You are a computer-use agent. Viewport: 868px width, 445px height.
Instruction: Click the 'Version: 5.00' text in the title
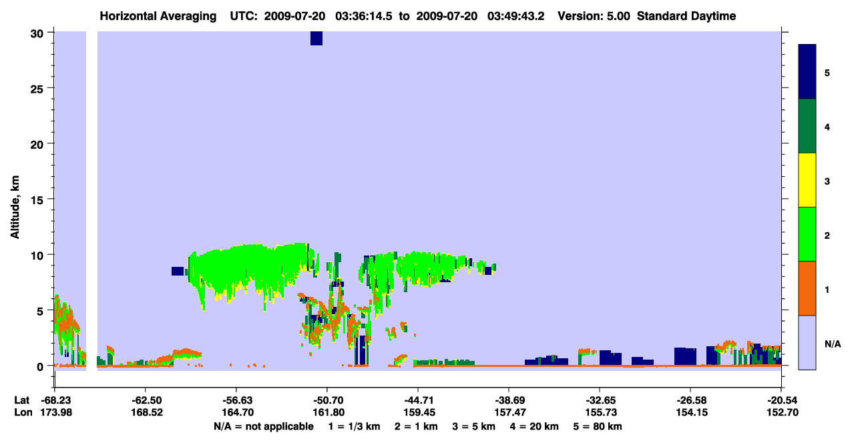(x=592, y=16)
